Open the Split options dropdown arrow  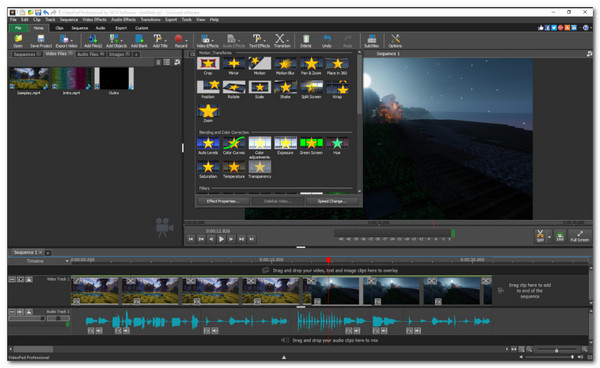point(549,237)
